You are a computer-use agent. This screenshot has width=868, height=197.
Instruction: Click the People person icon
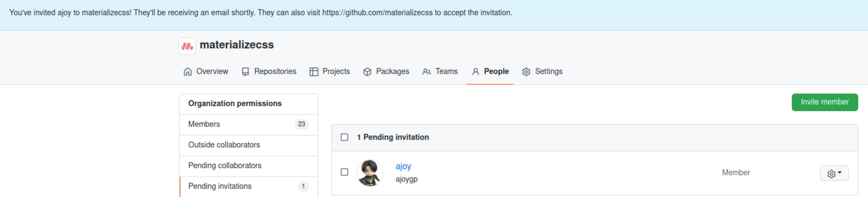click(475, 72)
